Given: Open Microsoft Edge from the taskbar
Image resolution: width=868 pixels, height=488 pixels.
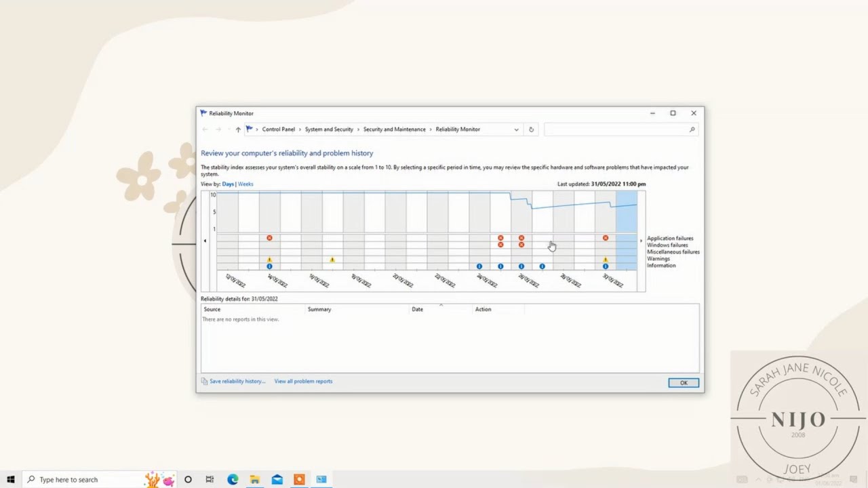Looking at the screenshot, I should (x=233, y=479).
